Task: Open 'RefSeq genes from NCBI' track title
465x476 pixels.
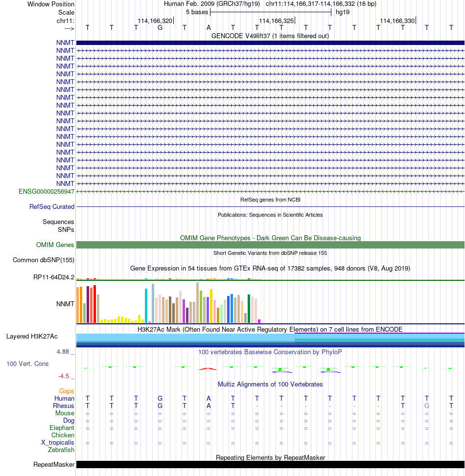Action: [x=270, y=200]
